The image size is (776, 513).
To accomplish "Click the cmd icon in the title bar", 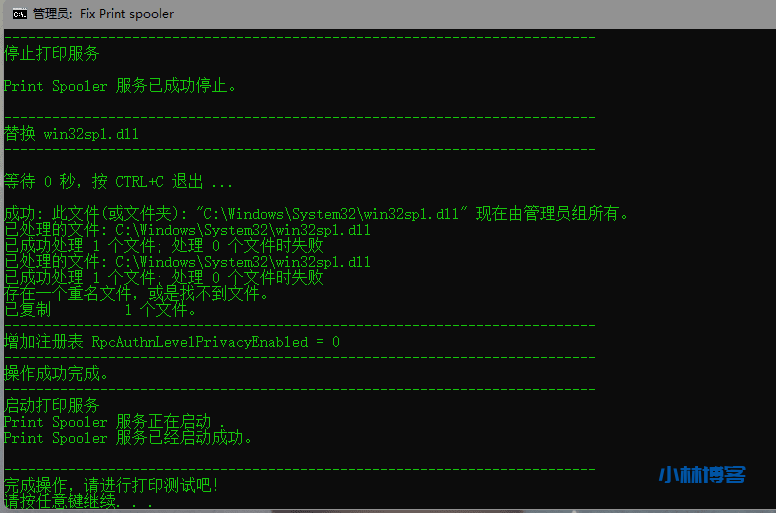I will tap(20, 14).
